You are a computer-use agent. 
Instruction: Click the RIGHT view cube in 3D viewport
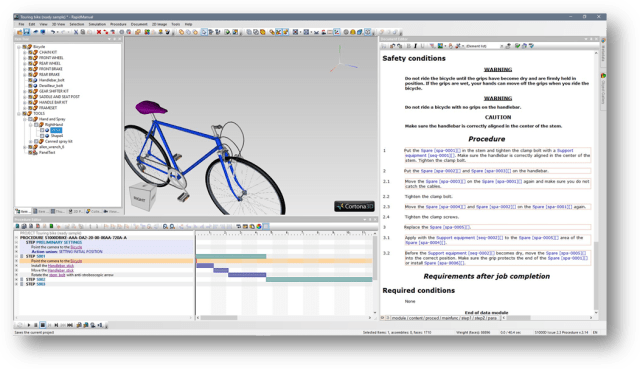141,197
